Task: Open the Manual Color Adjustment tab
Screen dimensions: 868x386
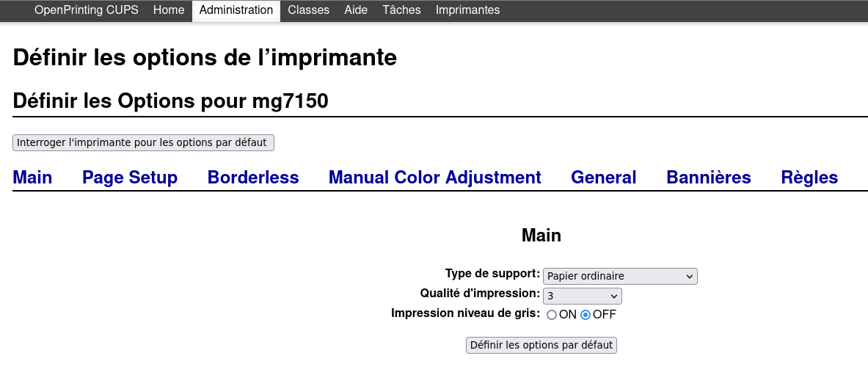Action: pos(434,178)
